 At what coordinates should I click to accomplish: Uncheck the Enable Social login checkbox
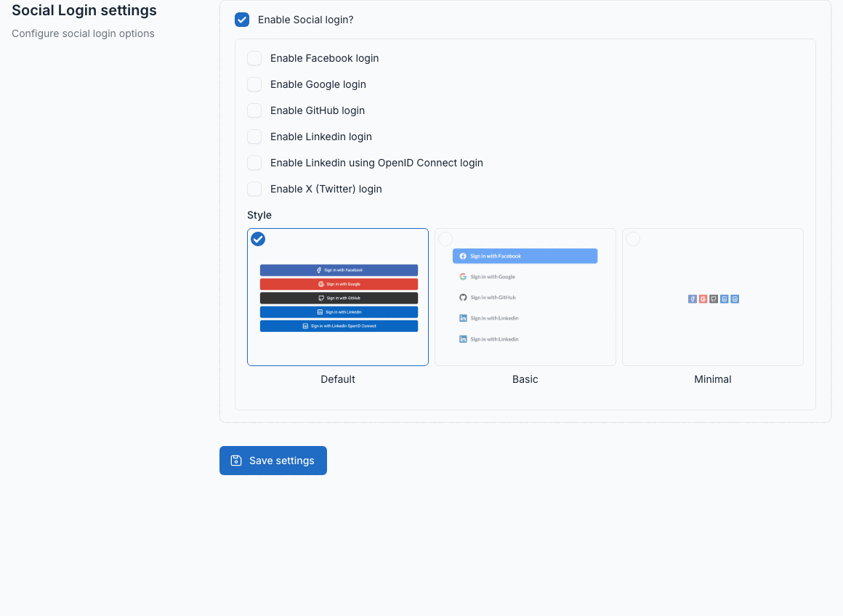pyautogui.click(x=242, y=20)
